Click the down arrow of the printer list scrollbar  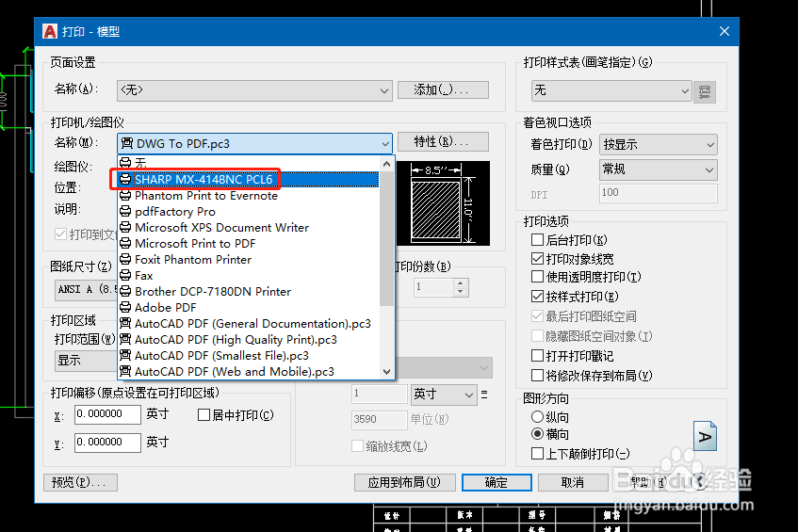click(387, 372)
